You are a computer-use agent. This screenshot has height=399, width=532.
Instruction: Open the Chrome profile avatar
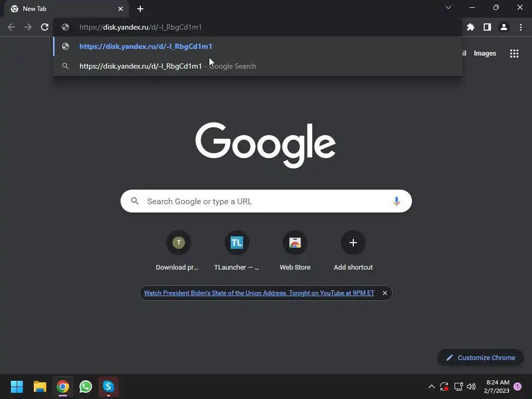pos(504,27)
